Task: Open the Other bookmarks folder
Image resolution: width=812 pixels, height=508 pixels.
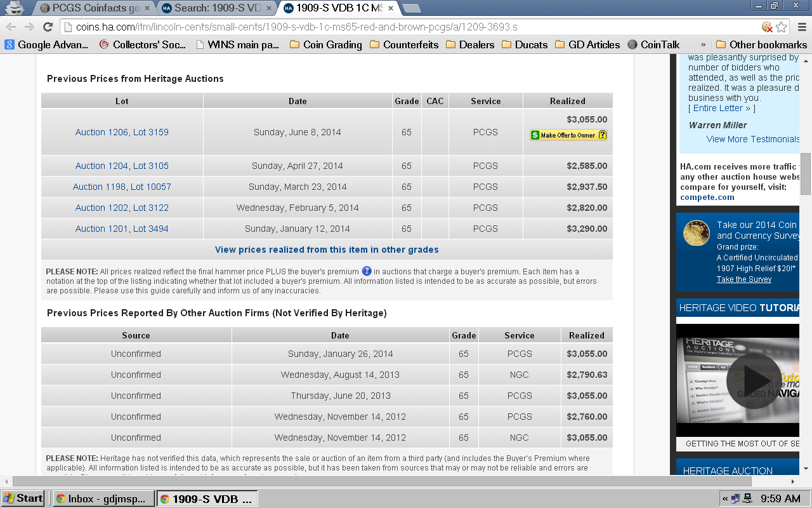Action: point(761,44)
